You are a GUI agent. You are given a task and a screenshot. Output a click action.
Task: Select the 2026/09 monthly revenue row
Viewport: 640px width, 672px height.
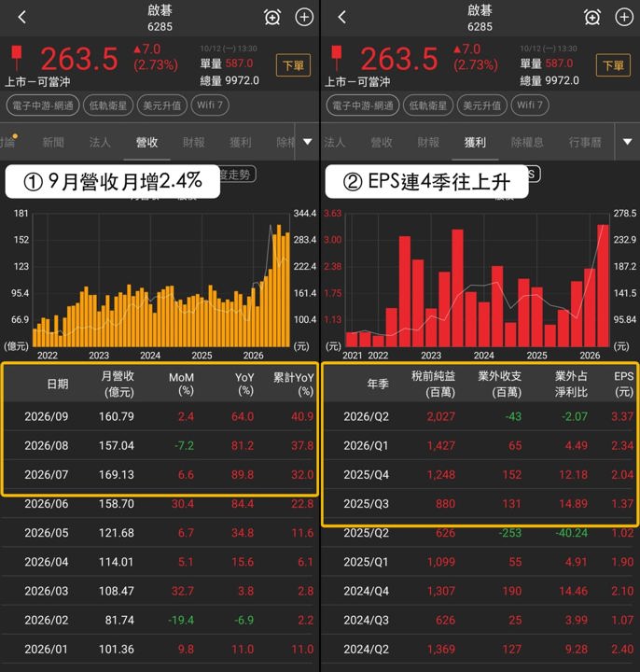pyautogui.click(x=160, y=416)
